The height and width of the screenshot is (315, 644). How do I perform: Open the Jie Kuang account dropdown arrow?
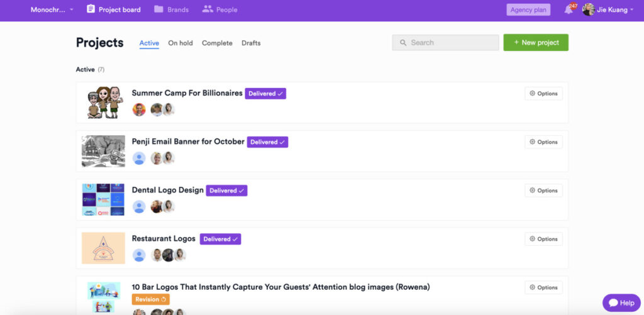(631, 10)
